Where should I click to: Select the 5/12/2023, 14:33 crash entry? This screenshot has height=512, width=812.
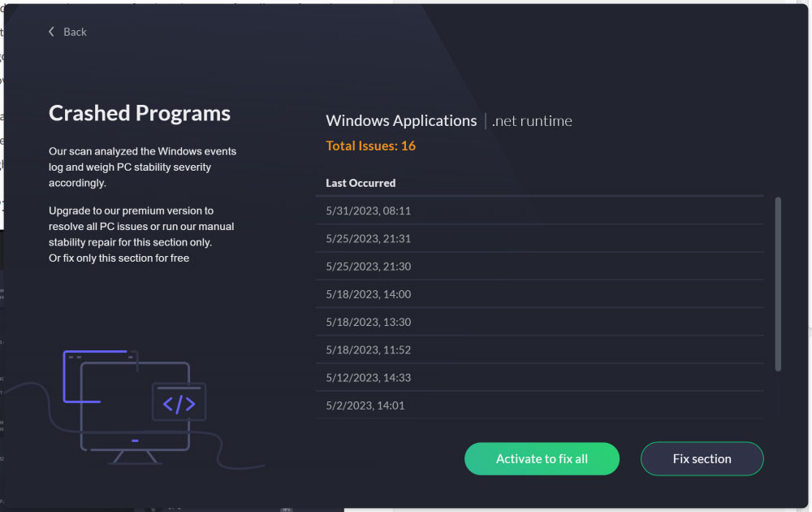tap(539, 378)
